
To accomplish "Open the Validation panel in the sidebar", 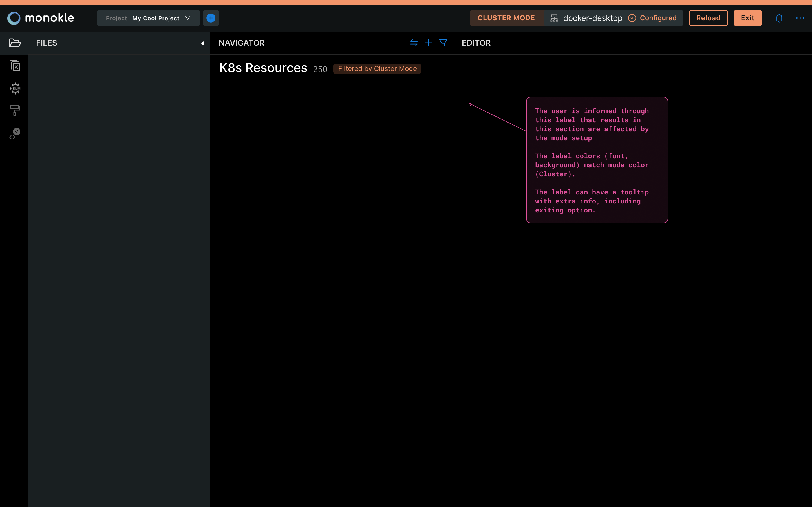I will tap(15, 132).
